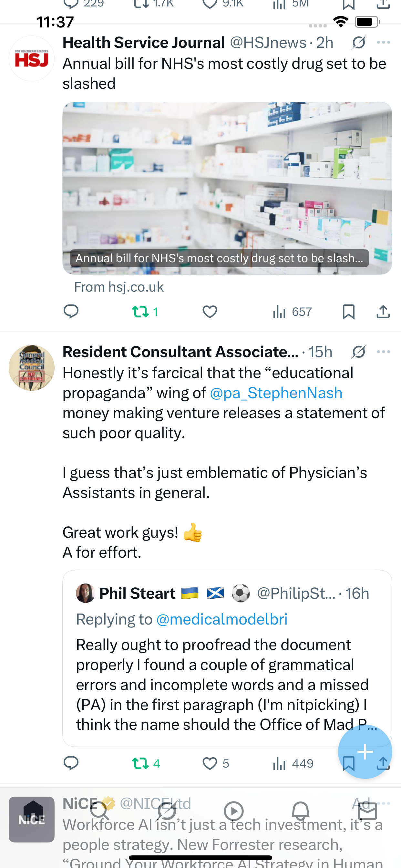Tap Grok icon on HSJ tweet
401x868 pixels.
click(x=358, y=42)
